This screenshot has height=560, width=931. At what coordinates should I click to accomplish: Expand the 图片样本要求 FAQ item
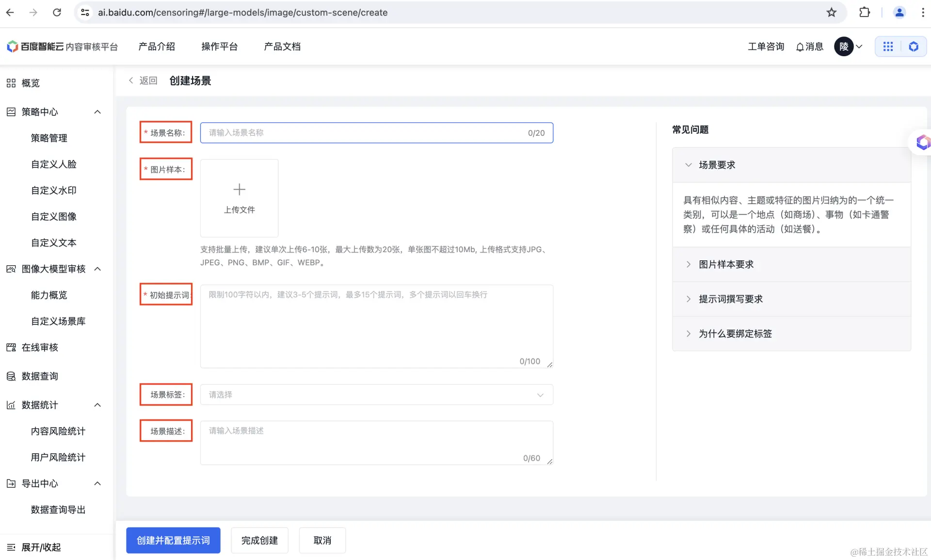(x=726, y=265)
